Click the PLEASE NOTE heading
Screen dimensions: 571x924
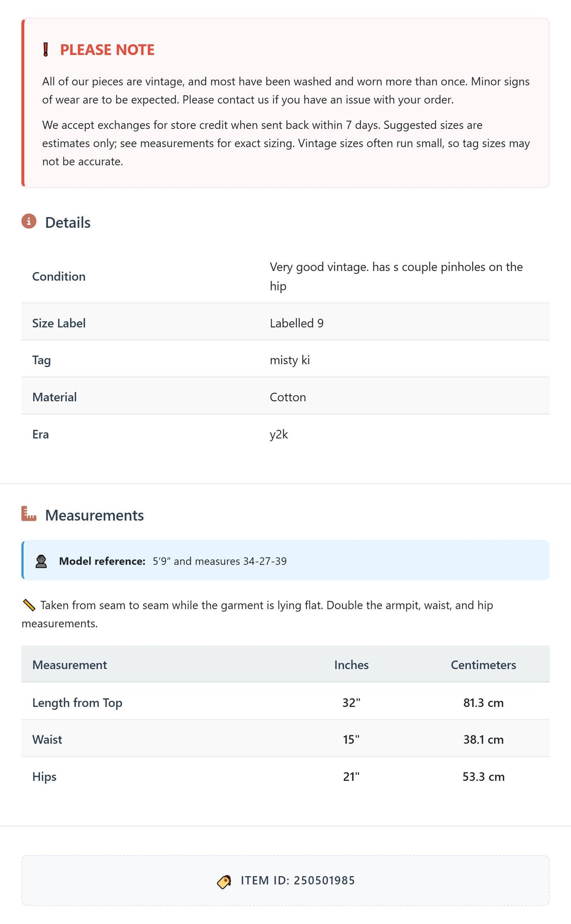[x=107, y=50]
